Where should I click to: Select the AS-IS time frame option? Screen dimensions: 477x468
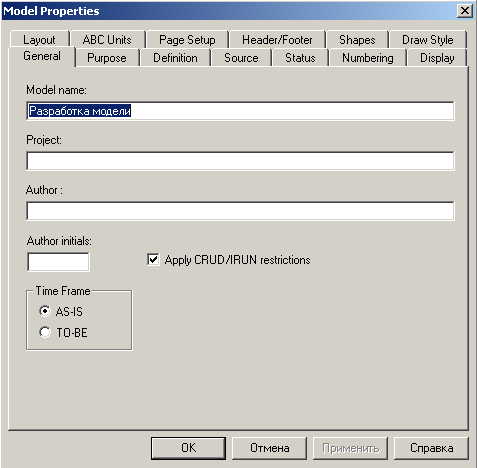(x=61, y=312)
